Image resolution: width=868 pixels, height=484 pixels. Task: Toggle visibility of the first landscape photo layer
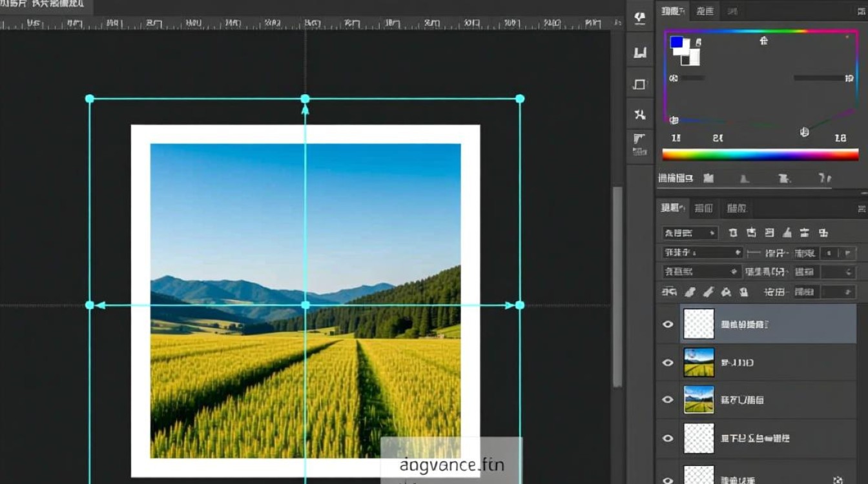(x=668, y=363)
